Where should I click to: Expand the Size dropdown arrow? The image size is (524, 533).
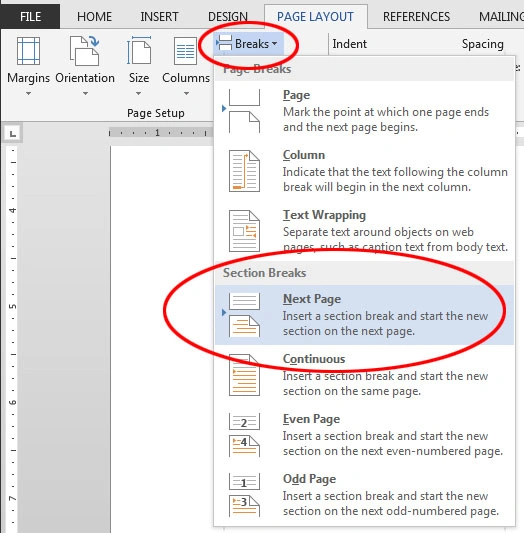(x=138, y=93)
